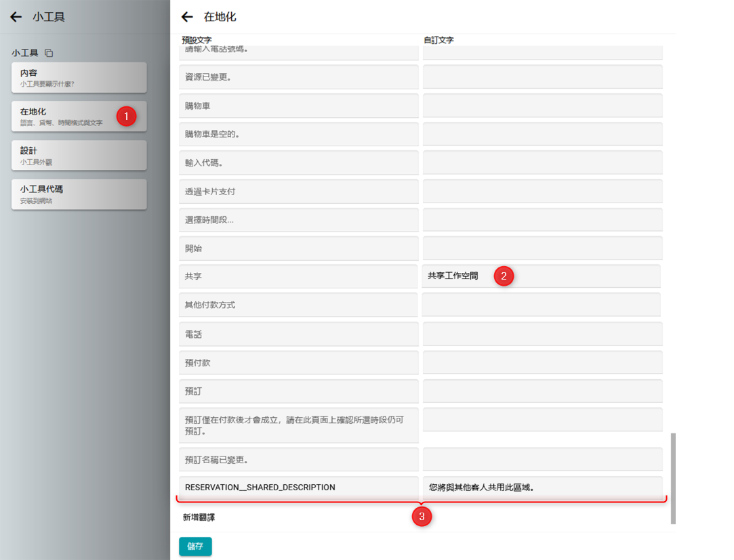The image size is (734, 560).
Task: Click the vertical scrollbar thumb on right
Action: (673, 478)
